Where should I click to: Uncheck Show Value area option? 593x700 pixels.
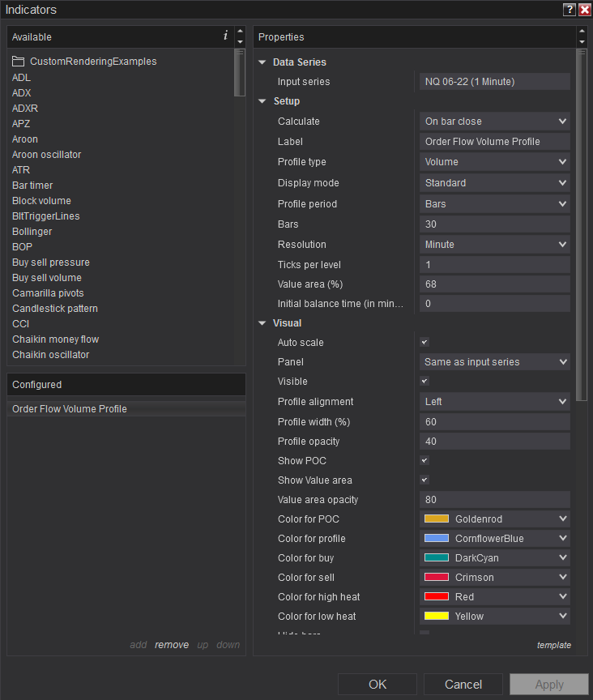pyautogui.click(x=424, y=480)
